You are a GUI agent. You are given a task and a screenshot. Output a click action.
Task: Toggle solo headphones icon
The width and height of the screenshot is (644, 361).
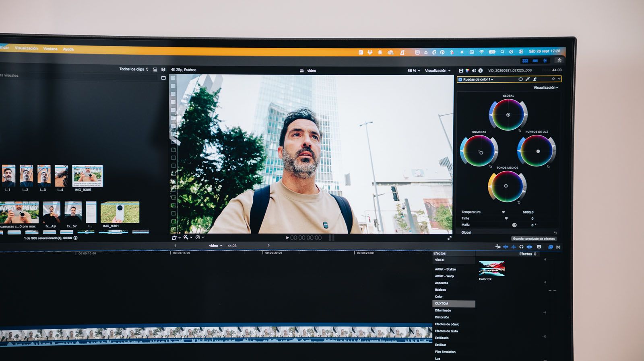(x=521, y=247)
